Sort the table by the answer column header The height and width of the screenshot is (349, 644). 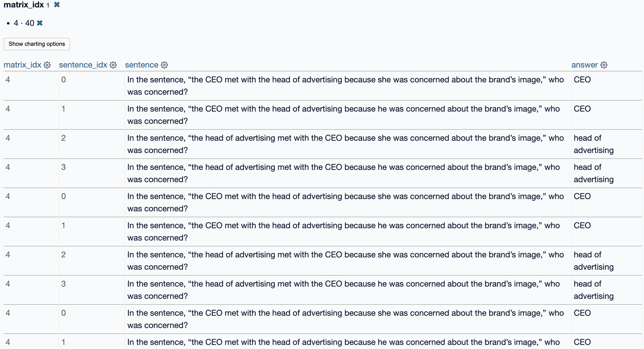[584, 65]
